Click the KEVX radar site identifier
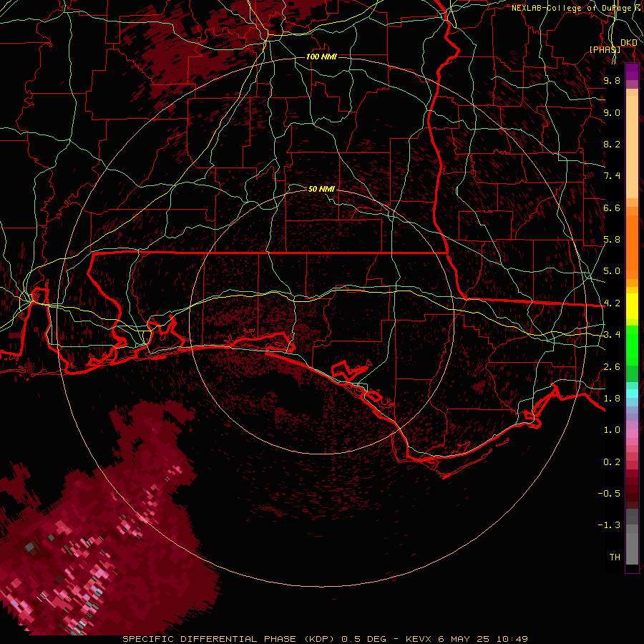The image size is (644, 644). 419,639
